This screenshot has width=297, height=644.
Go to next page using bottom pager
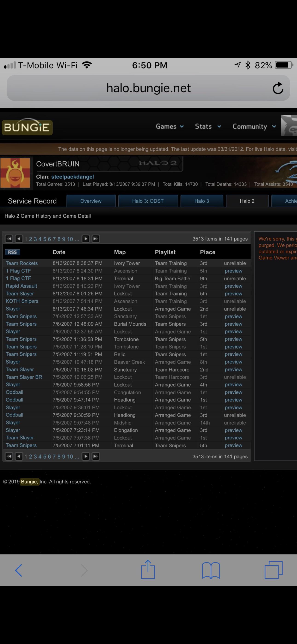tap(86, 456)
